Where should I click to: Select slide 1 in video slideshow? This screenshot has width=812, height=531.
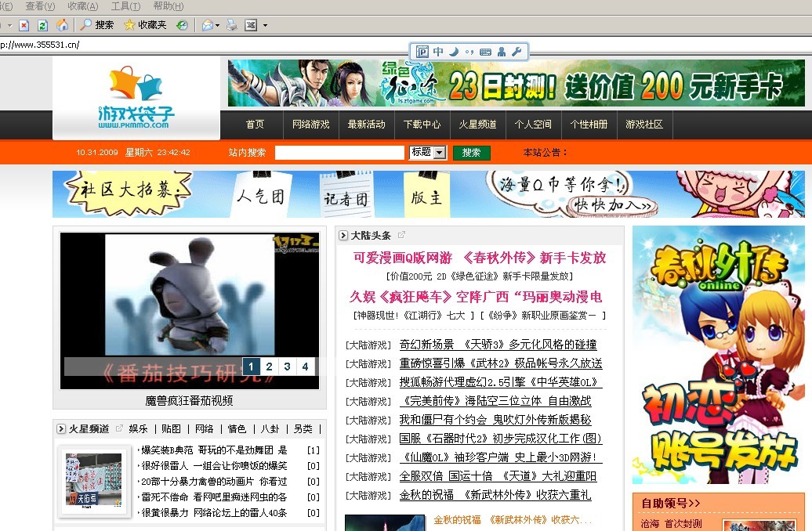coord(251,367)
